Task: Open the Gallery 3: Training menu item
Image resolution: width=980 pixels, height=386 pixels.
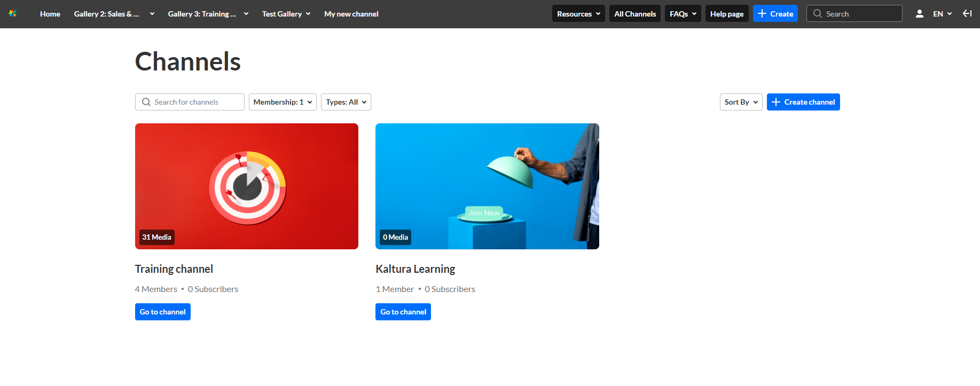Action: tap(202, 14)
